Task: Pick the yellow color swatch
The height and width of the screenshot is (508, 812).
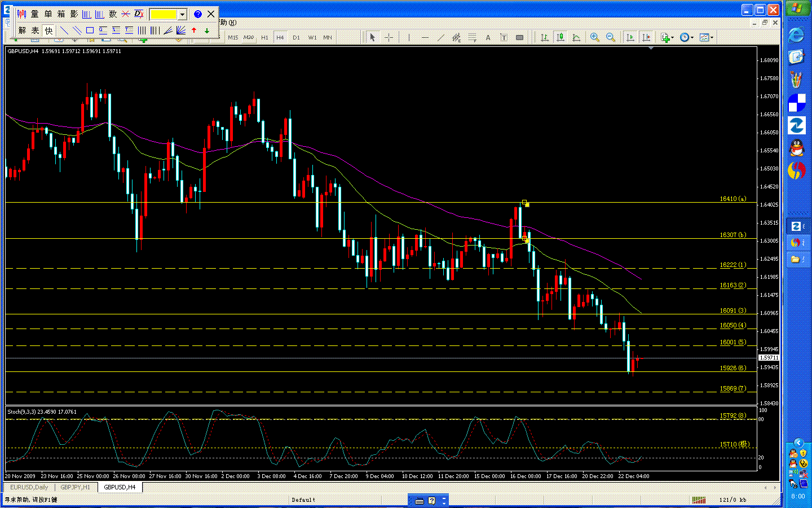Action: [164, 15]
